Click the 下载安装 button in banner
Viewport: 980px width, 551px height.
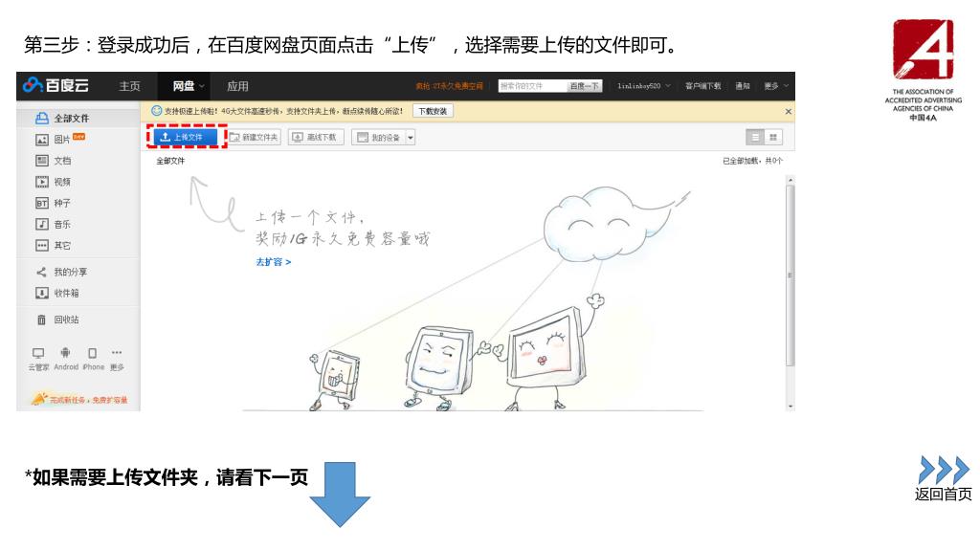[x=433, y=111]
